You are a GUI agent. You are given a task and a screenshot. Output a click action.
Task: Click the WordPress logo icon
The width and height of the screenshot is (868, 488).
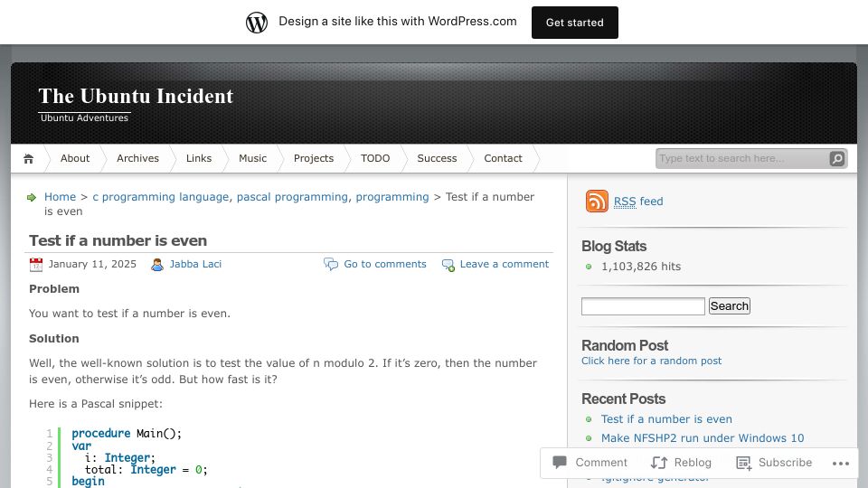[x=256, y=23]
